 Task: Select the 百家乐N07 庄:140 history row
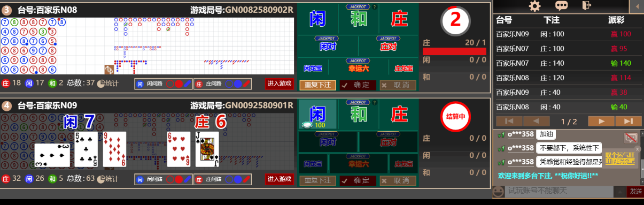pos(568,63)
